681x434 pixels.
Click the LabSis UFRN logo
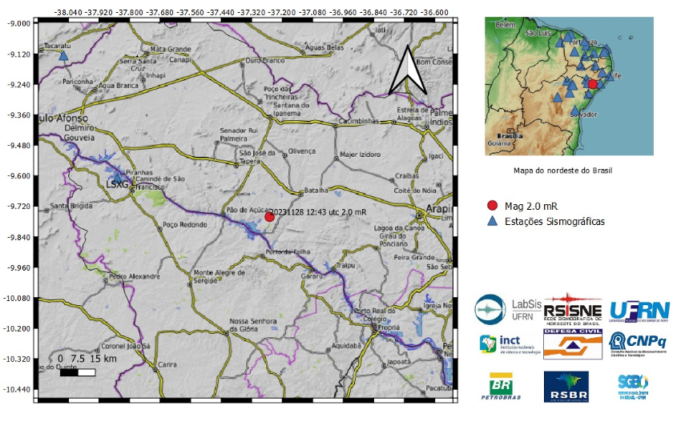[x=506, y=312]
